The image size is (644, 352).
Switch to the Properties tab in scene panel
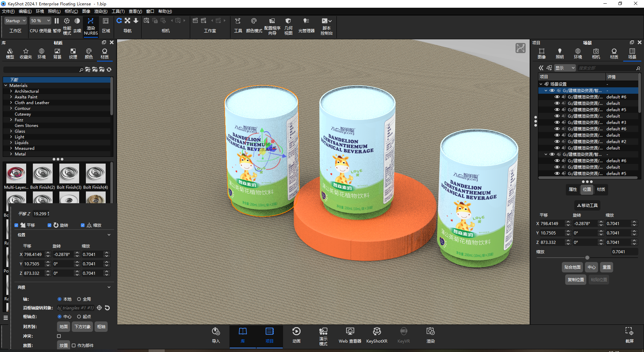573,189
